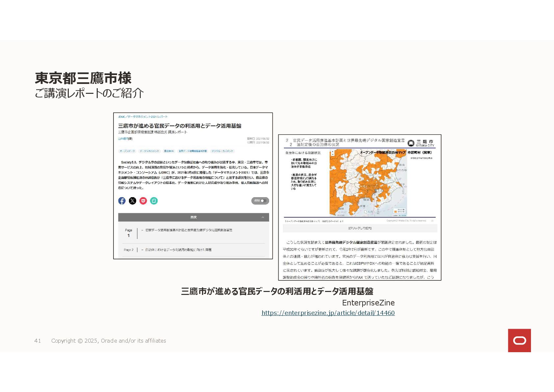The height and width of the screenshot is (392, 554).
Task: Open the JDMC データマネジメント2021 レポート breadcrumb
Action: [143, 117]
